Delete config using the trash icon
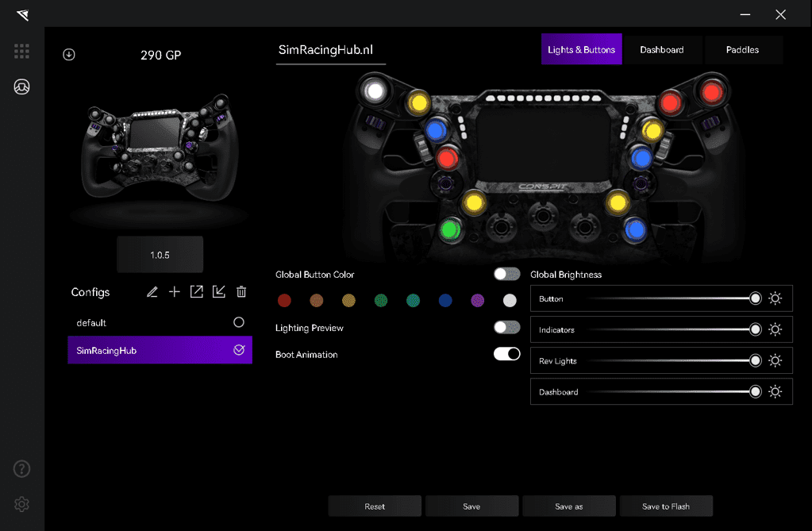The height and width of the screenshot is (531, 812). point(241,292)
